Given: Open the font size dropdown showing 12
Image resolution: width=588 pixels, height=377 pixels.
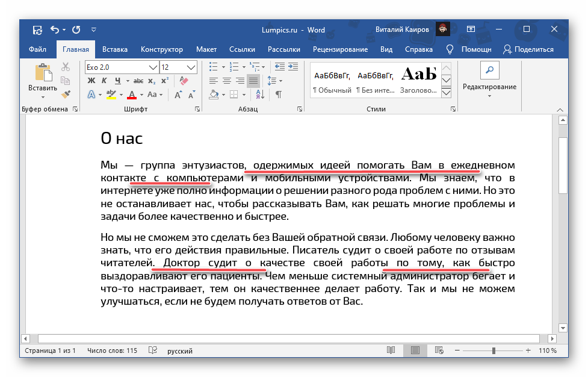Looking at the screenshot, I should [192, 67].
